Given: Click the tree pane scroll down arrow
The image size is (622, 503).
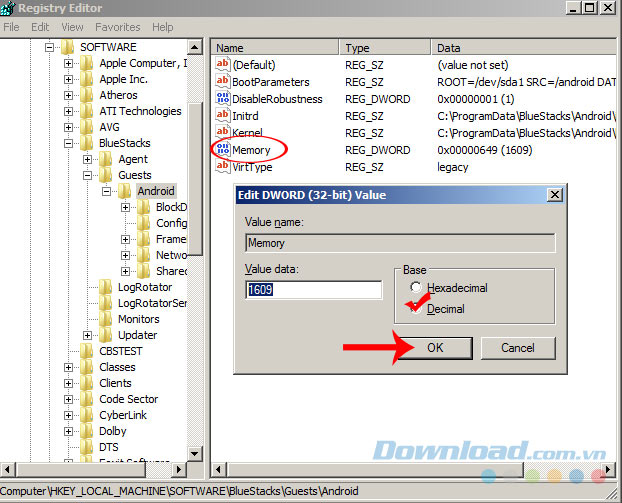Looking at the screenshot, I should [x=194, y=453].
